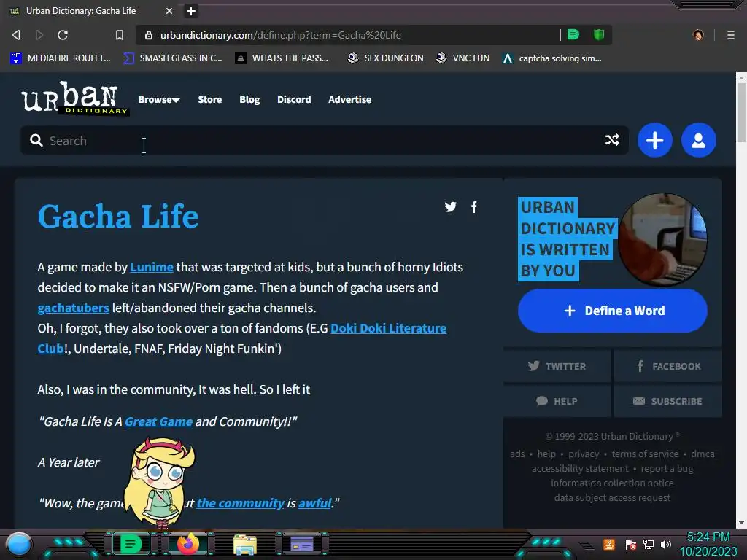Open the user account icon
747x560 pixels.
pyautogui.click(x=698, y=140)
